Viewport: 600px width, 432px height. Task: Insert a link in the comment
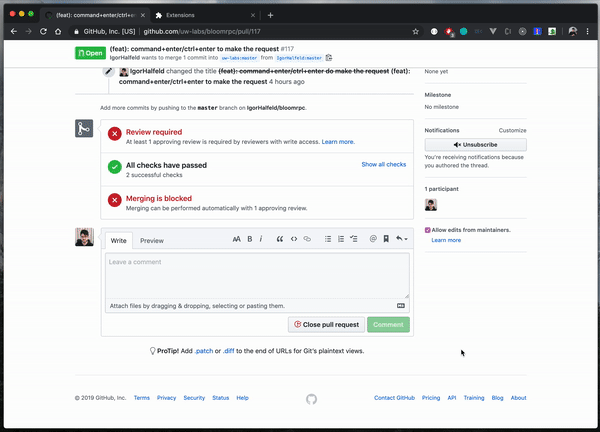(x=307, y=239)
